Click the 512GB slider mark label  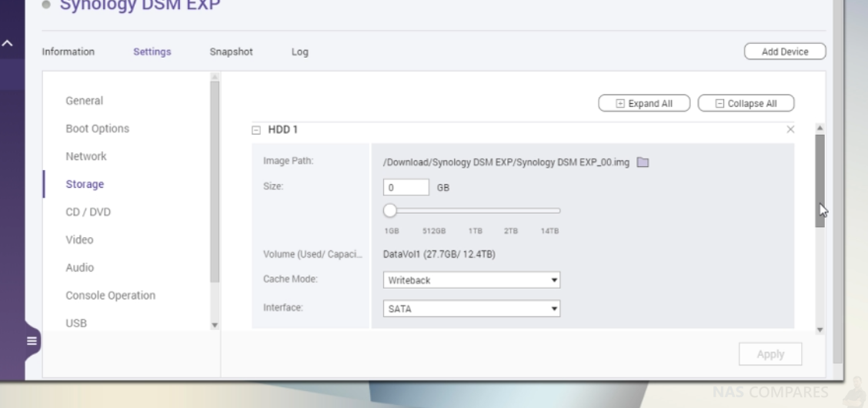pyautogui.click(x=434, y=231)
